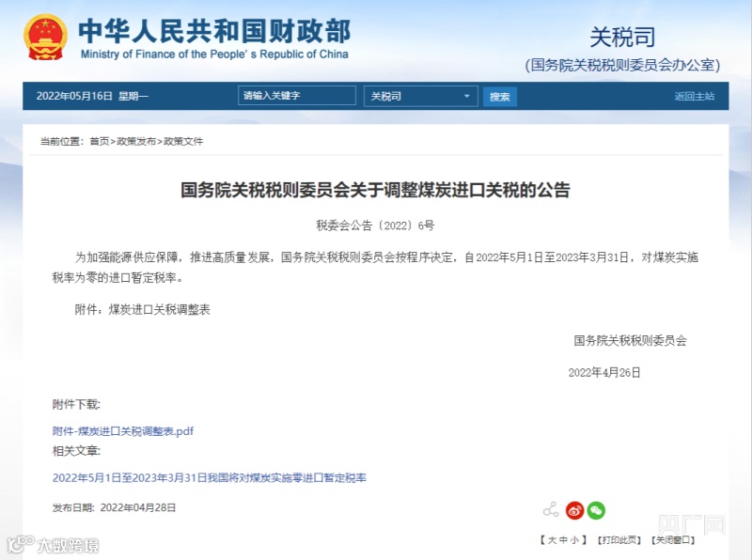The image size is (752, 560).
Task: Select the announcement title about coal import tariffs
Action: click(375, 190)
